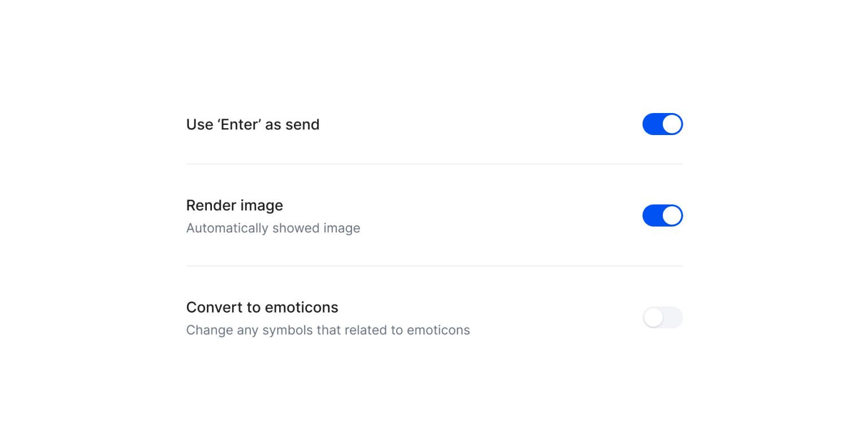Click the divider line below "Use 'Enter' as send"
This screenshot has width=868, height=434.
click(434, 164)
